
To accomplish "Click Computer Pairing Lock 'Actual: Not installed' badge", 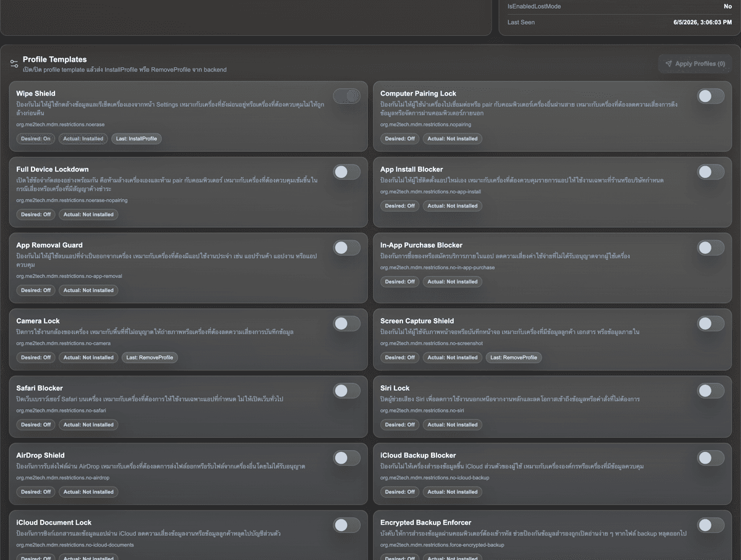I will point(453,139).
